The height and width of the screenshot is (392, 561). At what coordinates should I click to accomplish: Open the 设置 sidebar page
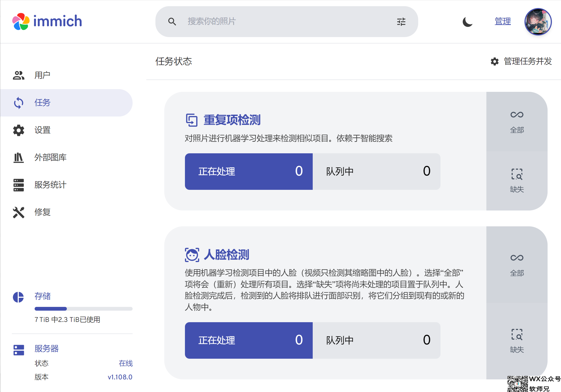click(x=42, y=130)
